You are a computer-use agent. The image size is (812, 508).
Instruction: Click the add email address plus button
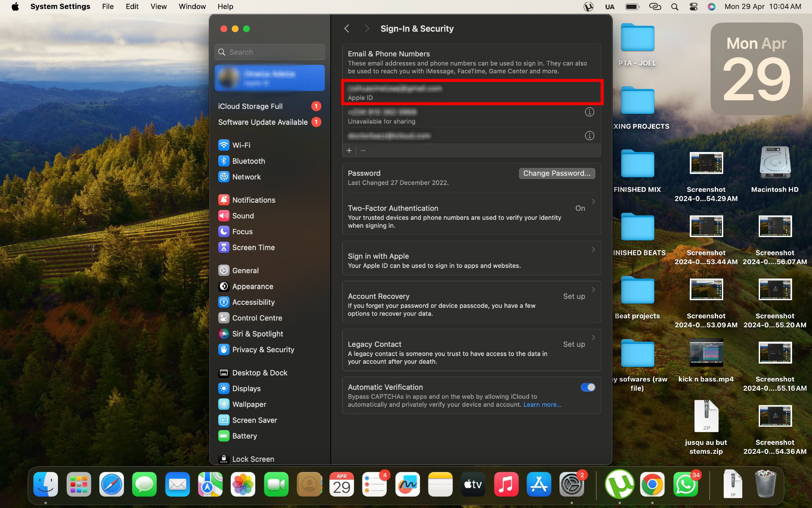349,150
